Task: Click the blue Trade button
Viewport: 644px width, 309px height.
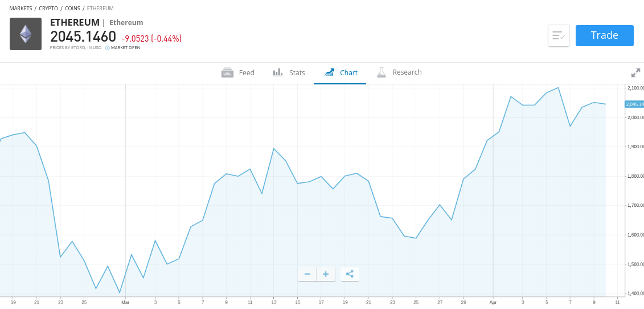Action: 604,35
